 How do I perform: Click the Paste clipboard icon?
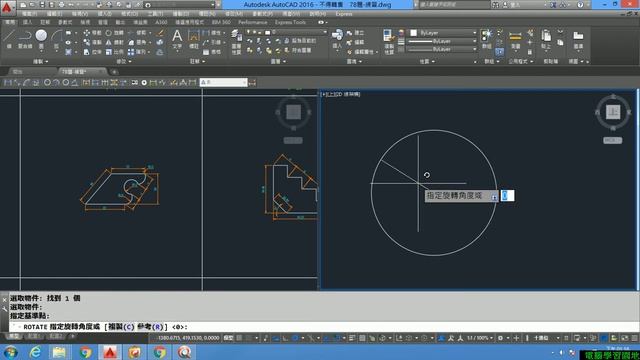click(546, 39)
